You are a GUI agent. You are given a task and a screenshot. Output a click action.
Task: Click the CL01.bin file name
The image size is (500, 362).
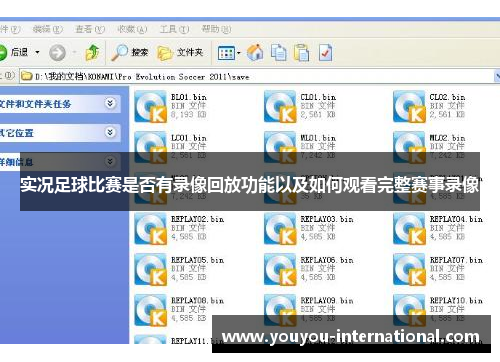pyautogui.click(x=318, y=97)
